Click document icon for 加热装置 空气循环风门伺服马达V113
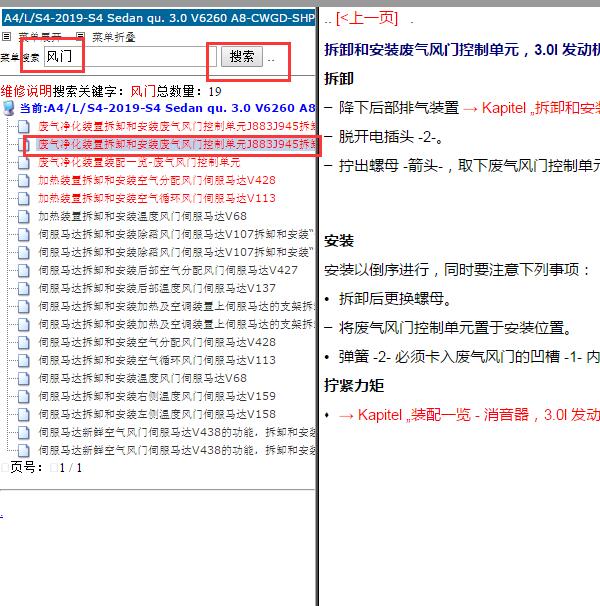600x606 pixels. pyautogui.click(x=24, y=198)
